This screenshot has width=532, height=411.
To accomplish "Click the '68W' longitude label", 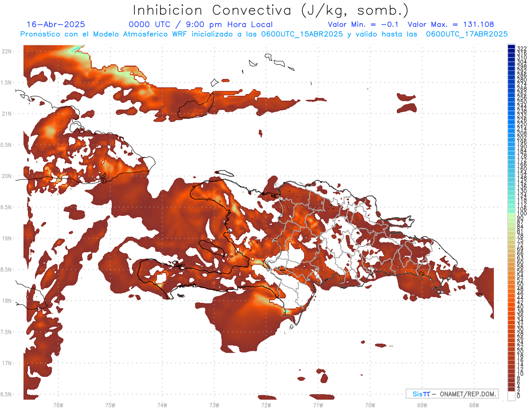I will (x=474, y=405).
